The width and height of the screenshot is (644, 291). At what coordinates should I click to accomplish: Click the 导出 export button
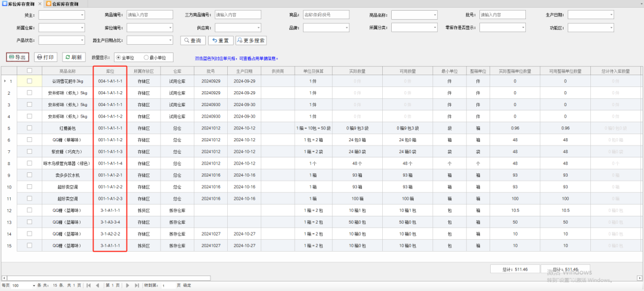pyautogui.click(x=18, y=57)
